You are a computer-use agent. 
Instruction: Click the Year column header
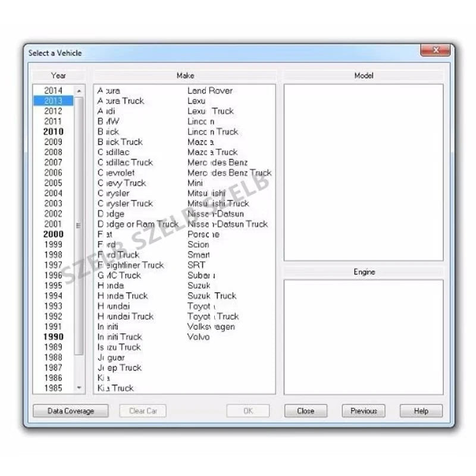coord(58,76)
